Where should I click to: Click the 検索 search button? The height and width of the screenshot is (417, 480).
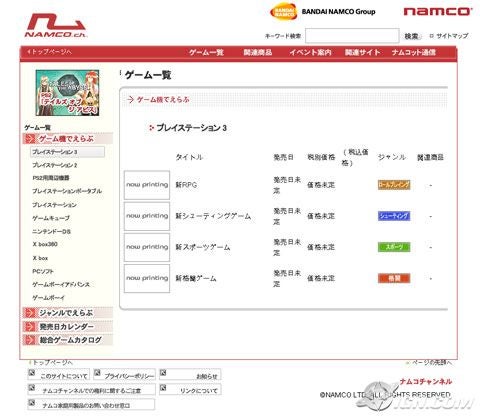click(411, 36)
